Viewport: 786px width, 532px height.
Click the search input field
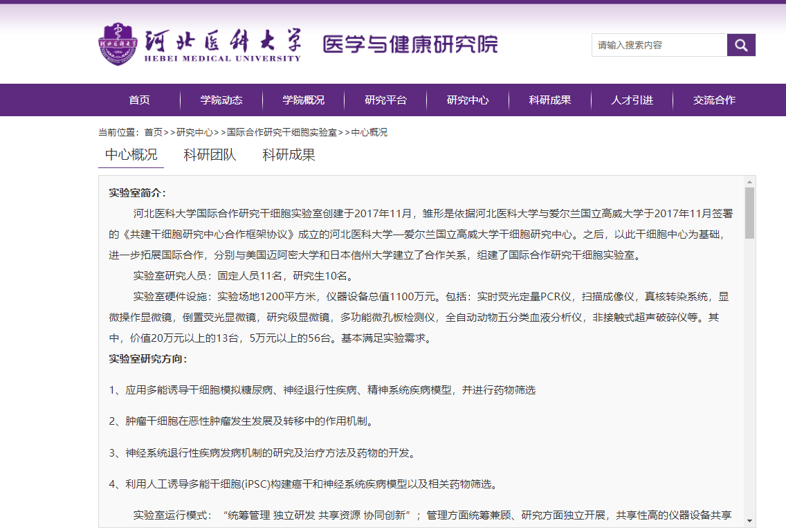(x=659, y=45)
